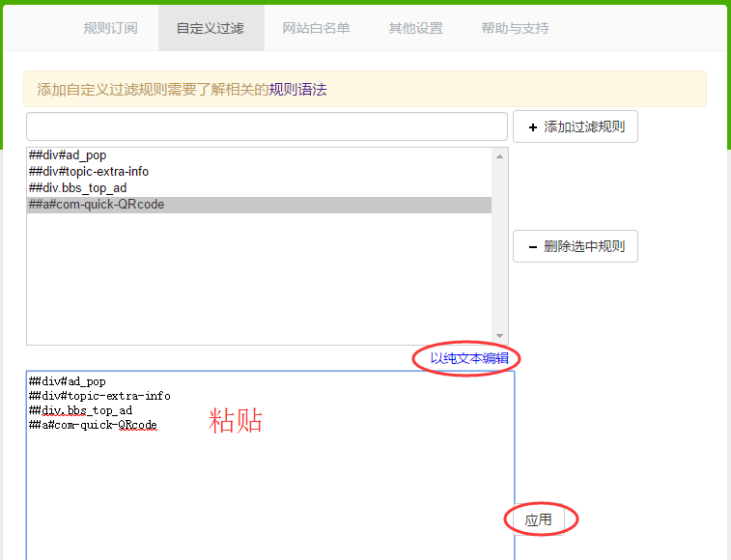
Task: Switch to the 自定义过滤 tab
Action: (x=211, y=28)
